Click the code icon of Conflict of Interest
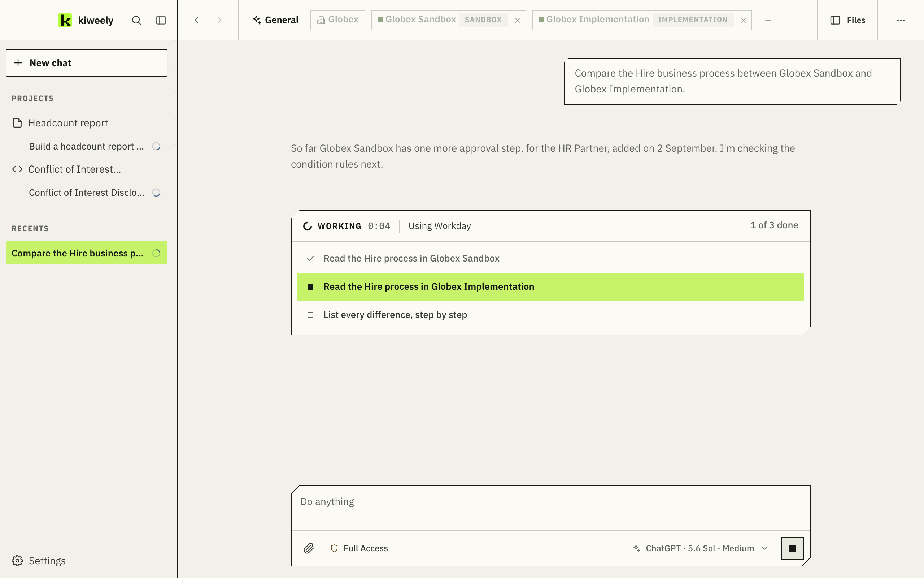Screen dimensions: 924x578 [17, 169]
